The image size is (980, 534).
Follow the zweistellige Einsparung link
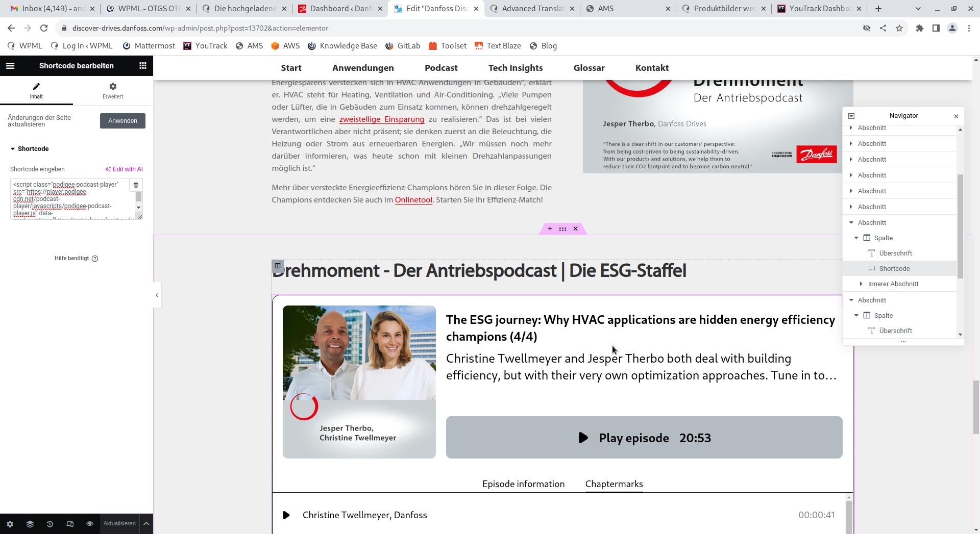(382, 119)
